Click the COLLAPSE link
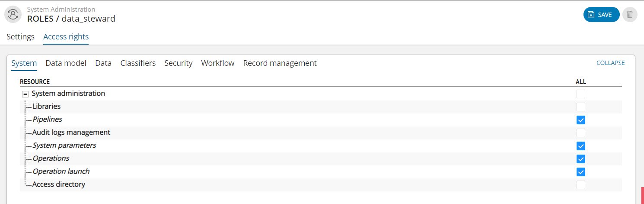The height and width of the screenshot is (204, 644). [x=611, y=63]
